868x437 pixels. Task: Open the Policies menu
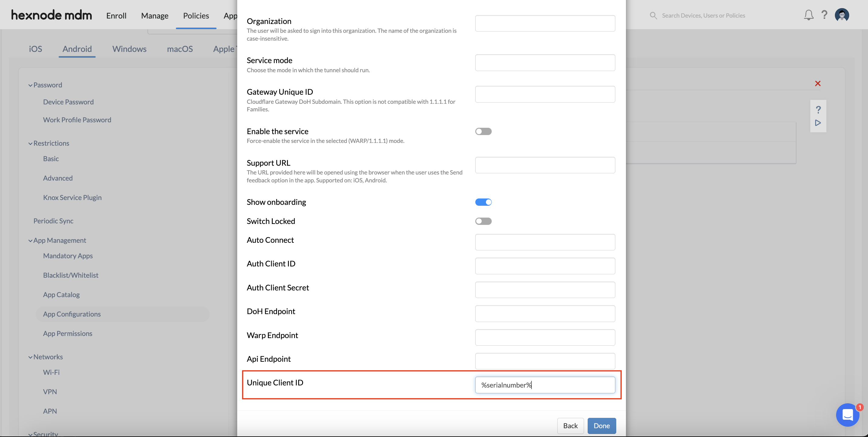tap(196, 15)
